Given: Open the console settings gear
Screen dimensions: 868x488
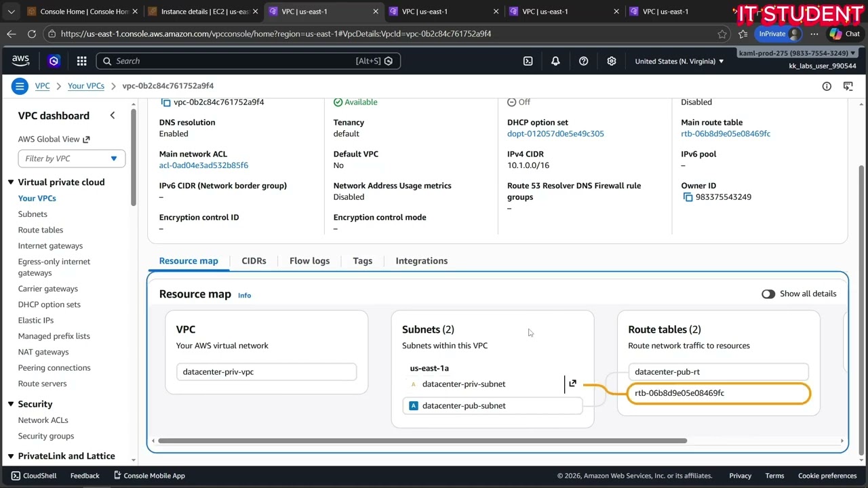Looking at the screenshot, I should click(611, 61).
